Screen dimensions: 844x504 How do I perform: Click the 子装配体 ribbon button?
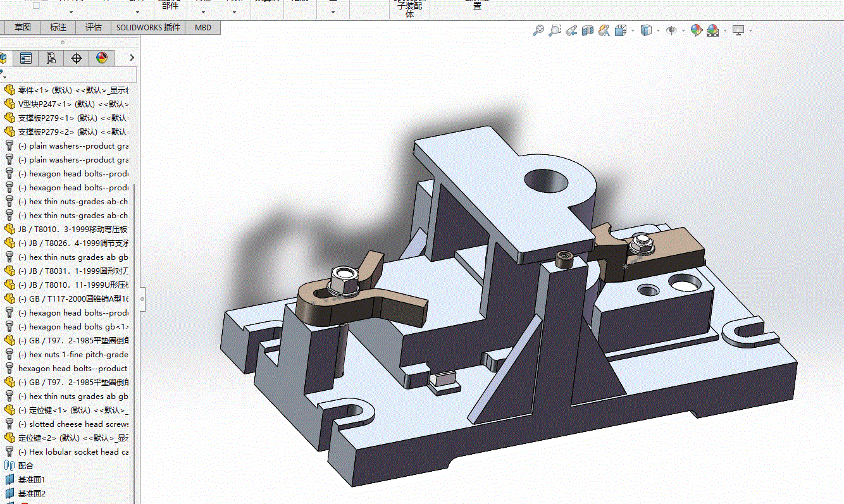tap(409, 9)
